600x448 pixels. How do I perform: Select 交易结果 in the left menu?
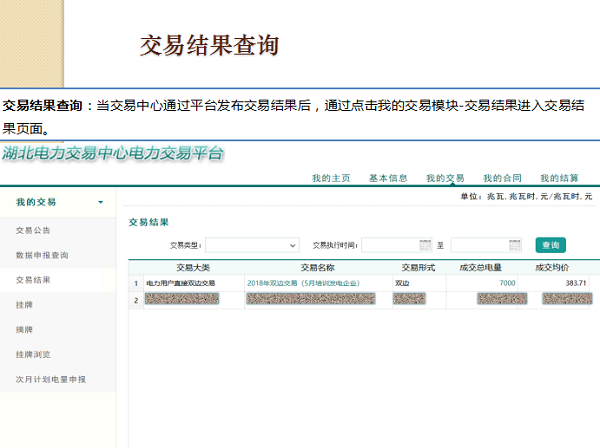coord(33,281)
